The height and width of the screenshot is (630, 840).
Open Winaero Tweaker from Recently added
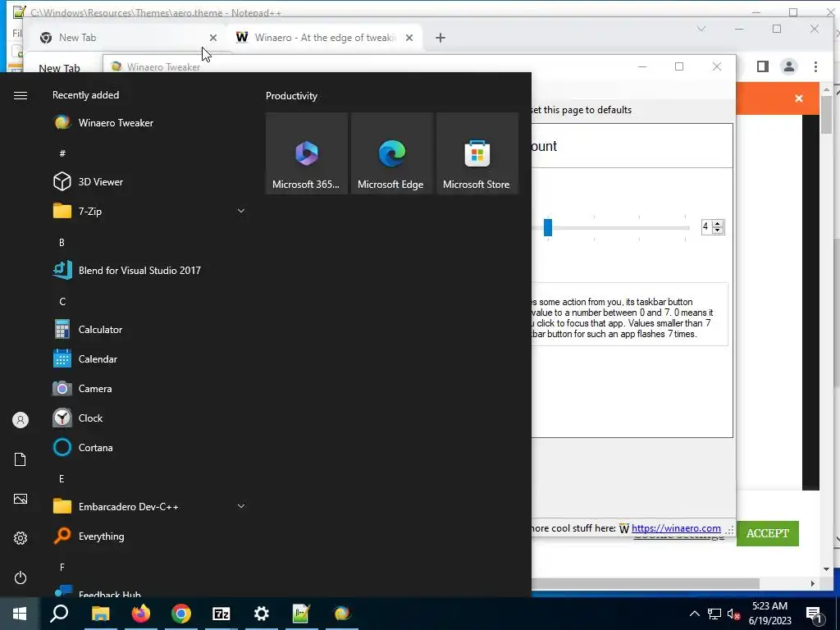tap(150, 123)
